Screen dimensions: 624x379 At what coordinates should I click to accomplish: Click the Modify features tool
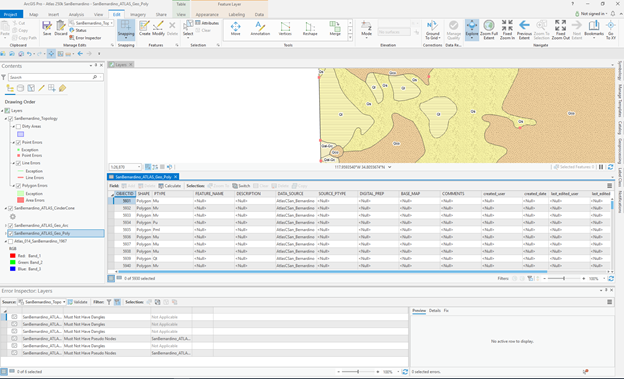[x=158, y=28]
